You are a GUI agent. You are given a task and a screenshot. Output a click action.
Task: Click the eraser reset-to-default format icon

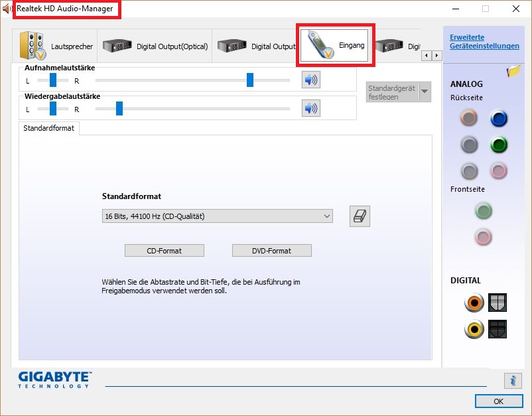pyautogui.click(x=360, y=216)
